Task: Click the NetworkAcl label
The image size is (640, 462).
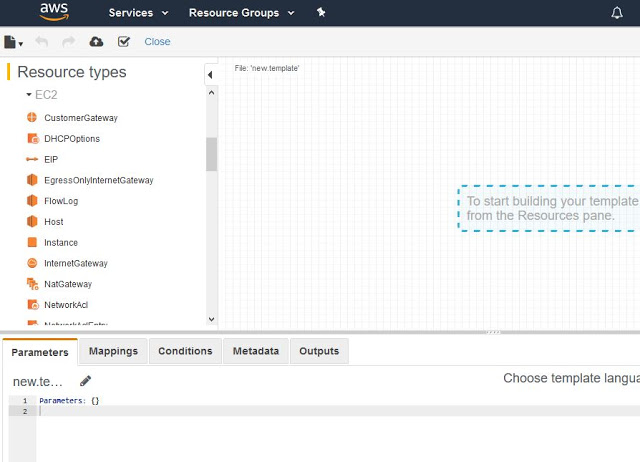Action: click(66, 305)
